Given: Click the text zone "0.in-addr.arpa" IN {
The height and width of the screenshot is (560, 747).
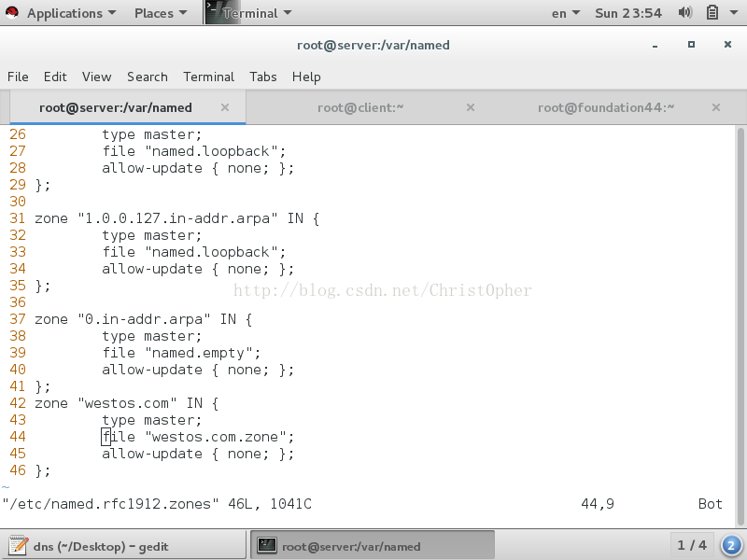Looking at the screenshot, I should click(x=144, y=319).
